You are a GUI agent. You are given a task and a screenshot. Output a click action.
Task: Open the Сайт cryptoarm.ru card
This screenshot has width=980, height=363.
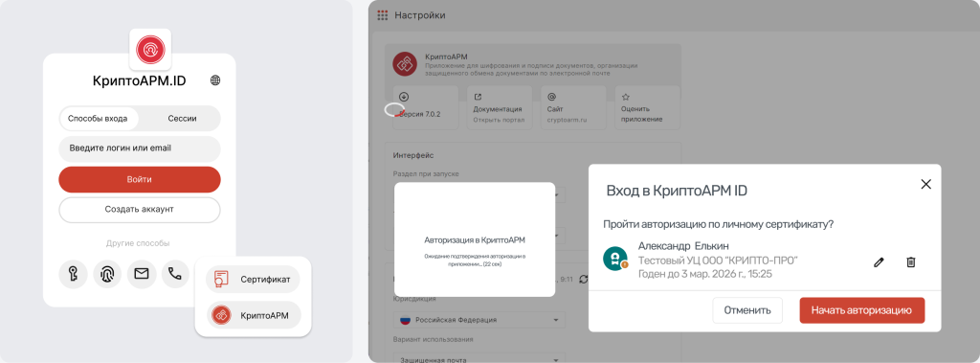click(573, 107)
